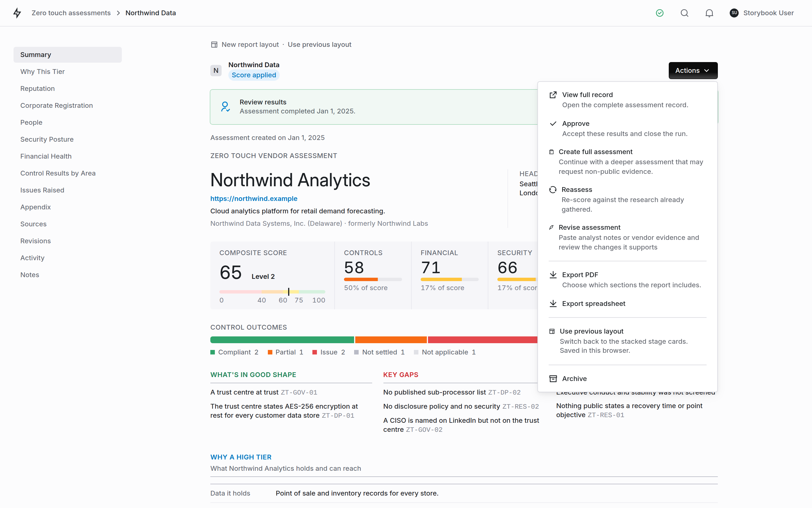Click the clipboard icon for Create full assessment
Viewport: 812px width, 508px height.
[551, 152]
